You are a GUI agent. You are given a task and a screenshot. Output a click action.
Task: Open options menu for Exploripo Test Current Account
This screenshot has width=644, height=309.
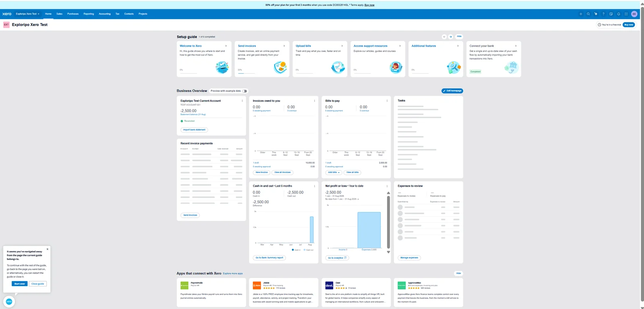(x=242, y=101)
